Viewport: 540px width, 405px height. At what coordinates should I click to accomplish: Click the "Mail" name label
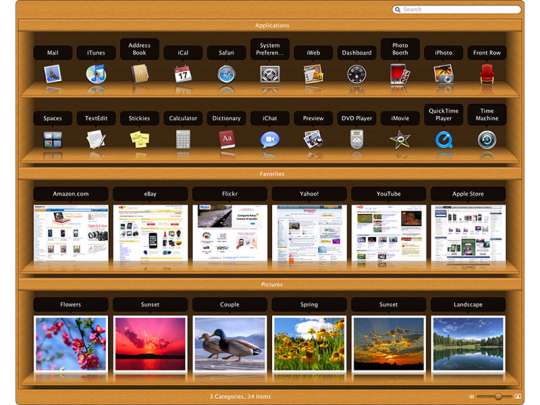pos(53,53)
